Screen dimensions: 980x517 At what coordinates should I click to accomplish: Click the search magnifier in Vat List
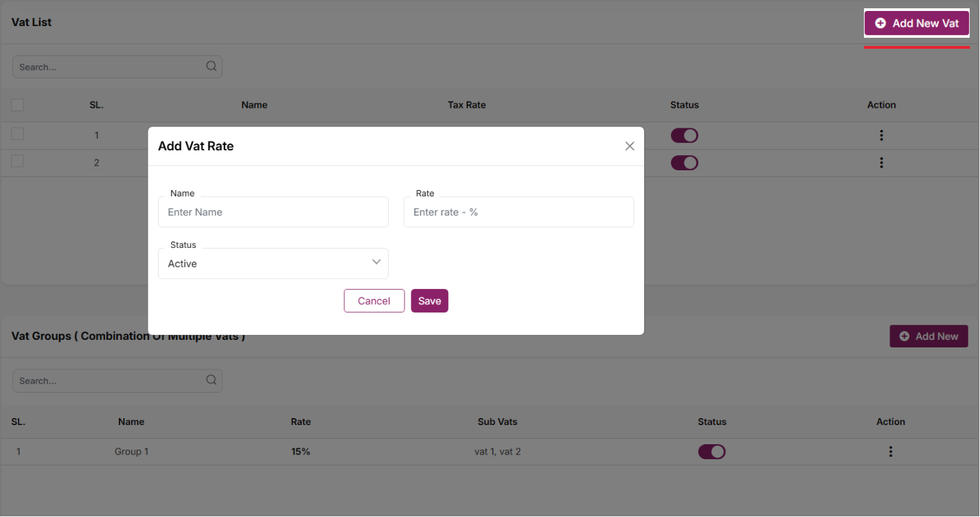pyautogui.click(x=211, y=67)
